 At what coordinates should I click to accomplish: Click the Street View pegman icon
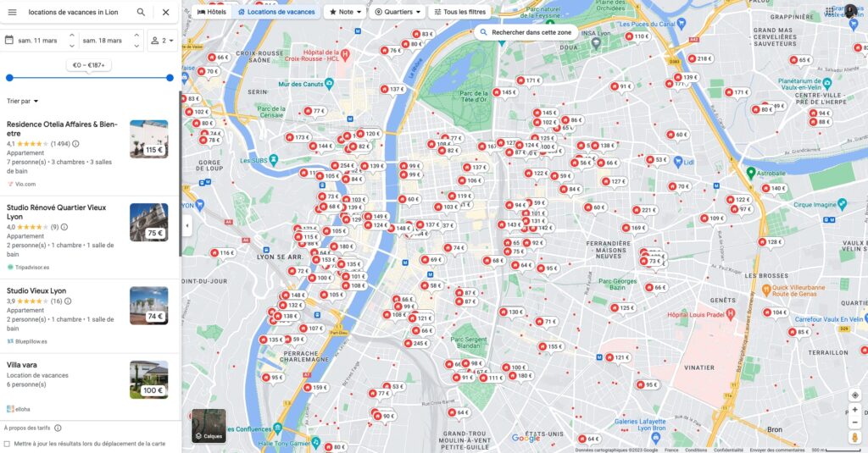click(x=854, y=438)
